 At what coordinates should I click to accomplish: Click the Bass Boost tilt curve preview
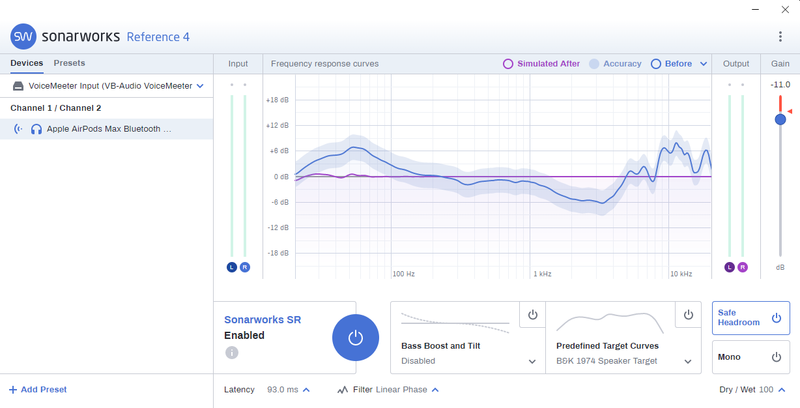[455, 323]
